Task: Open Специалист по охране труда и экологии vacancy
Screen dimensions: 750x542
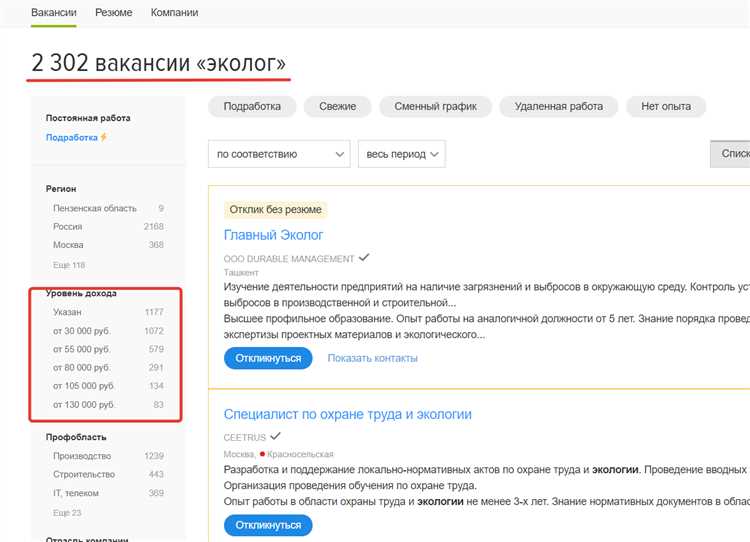Action: click(348, 414)
